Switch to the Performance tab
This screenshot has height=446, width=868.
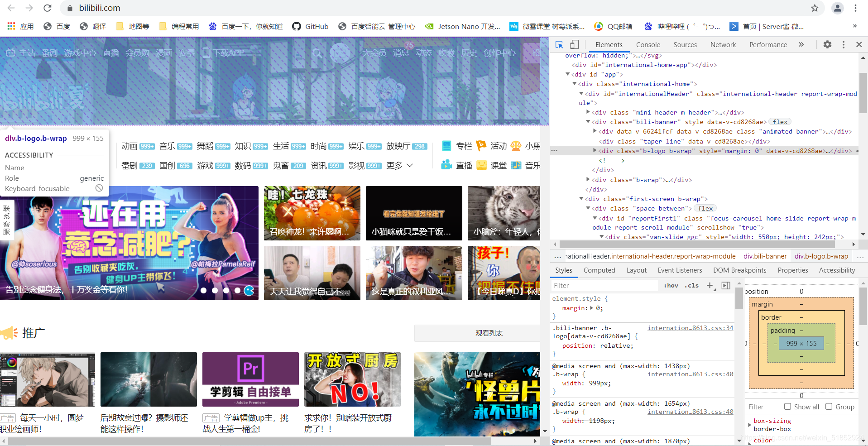768,44
